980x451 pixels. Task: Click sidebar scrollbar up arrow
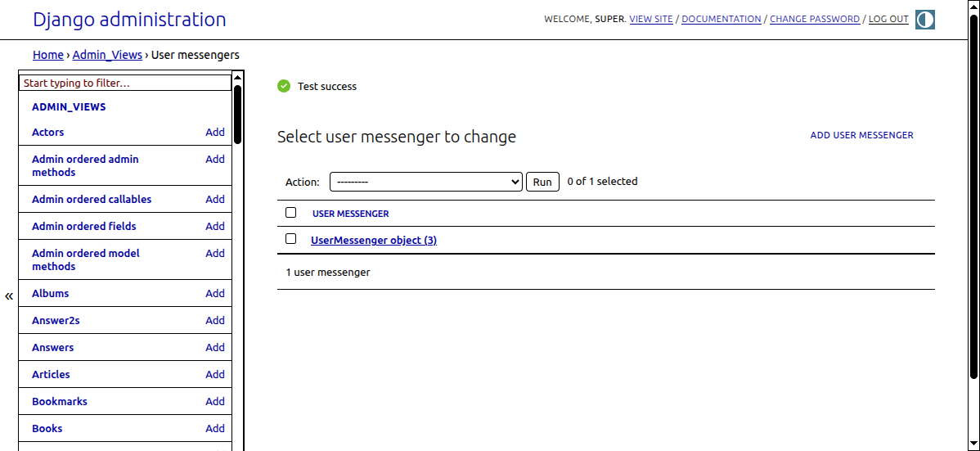tap(237, 78)
